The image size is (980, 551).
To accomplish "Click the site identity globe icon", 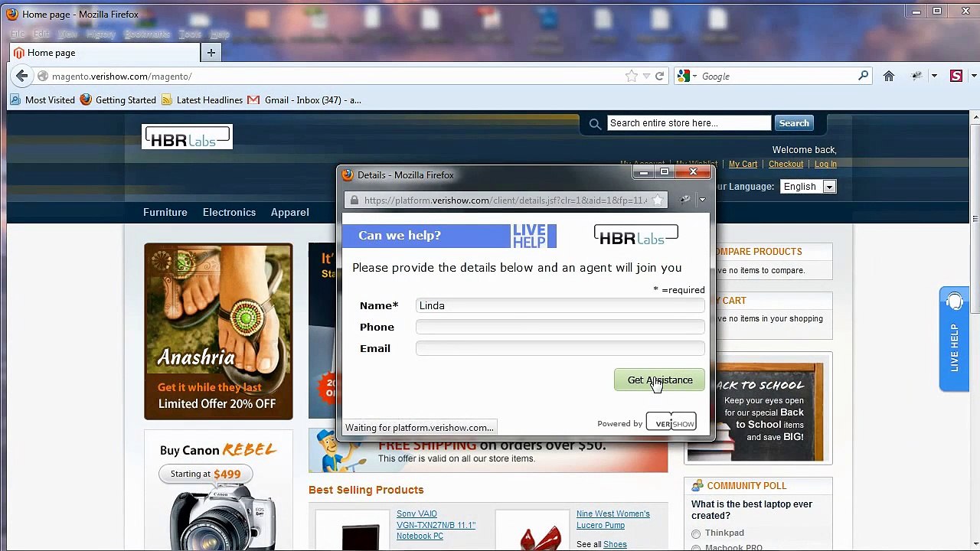I will coord(43,77).
